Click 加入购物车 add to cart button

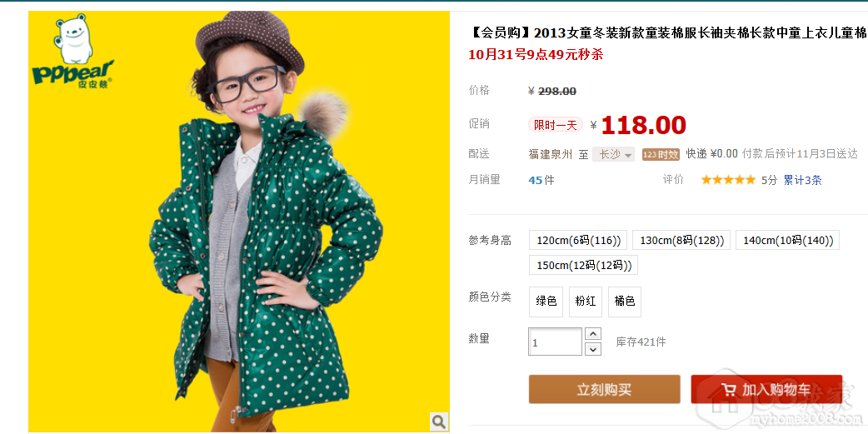(x=766, y=390)
